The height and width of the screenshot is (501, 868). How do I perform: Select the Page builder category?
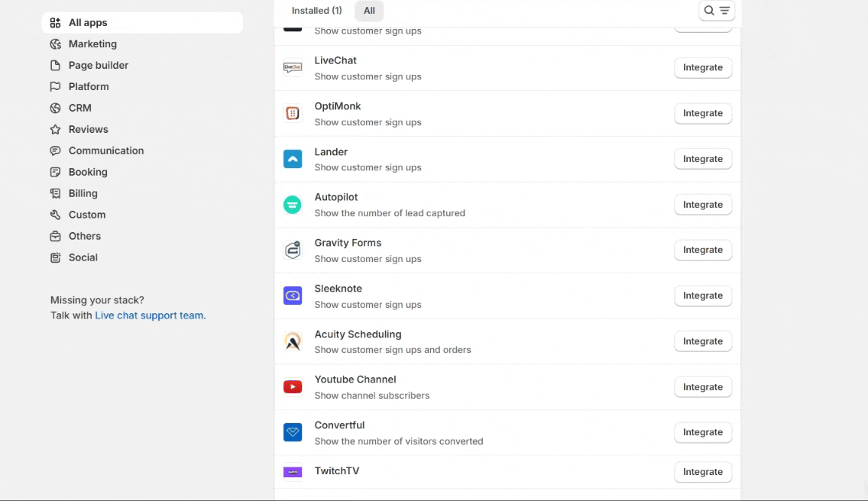click(99, 66)
